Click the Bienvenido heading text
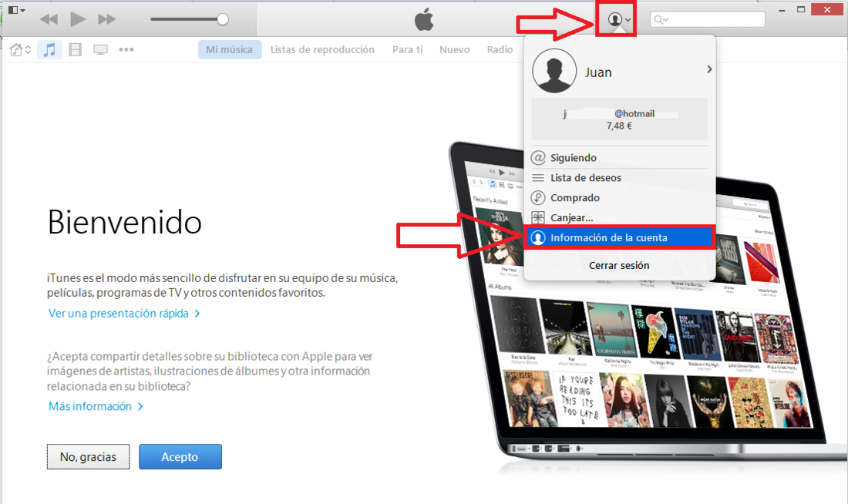Viewport: 848px width, 504px height. tap(124, 222)
